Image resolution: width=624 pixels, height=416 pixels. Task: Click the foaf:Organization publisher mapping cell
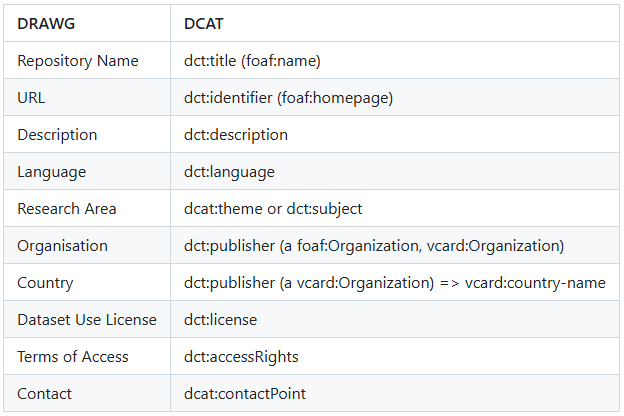374,246
